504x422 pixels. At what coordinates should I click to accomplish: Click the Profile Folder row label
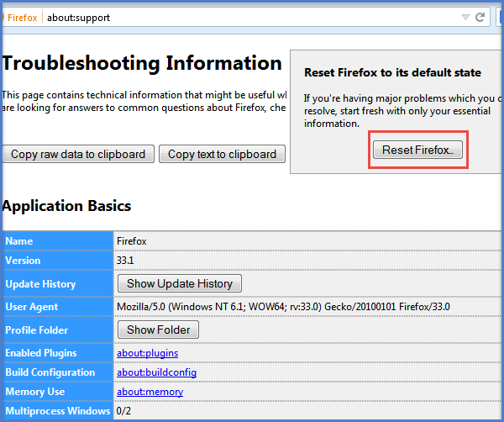[x=37, y=330]
